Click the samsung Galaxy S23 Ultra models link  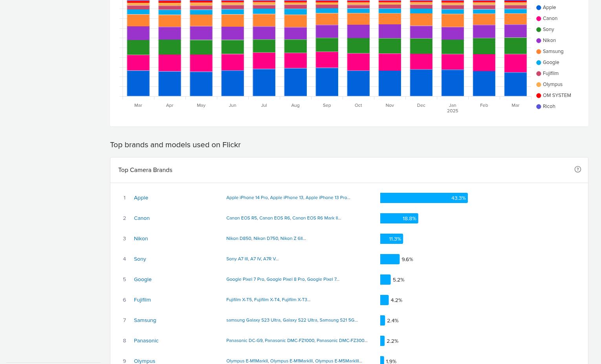click(253, 320)
